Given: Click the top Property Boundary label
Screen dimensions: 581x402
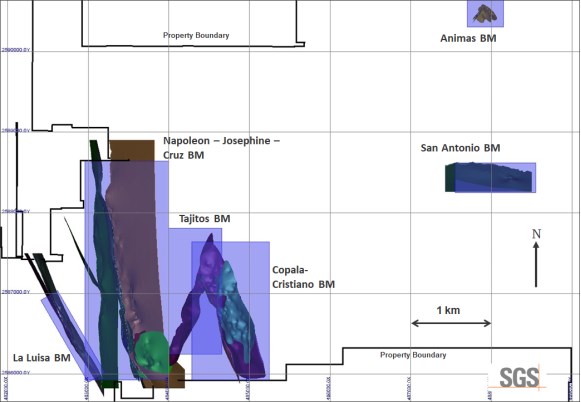Looking at the screenshot, I should (196, 35).
